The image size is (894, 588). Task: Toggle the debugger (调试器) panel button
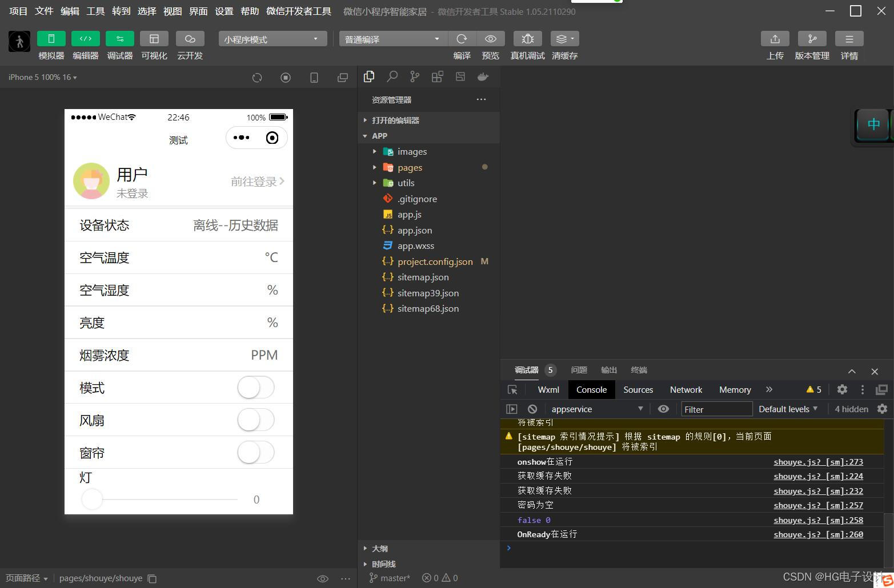click(x=119, y=39)
